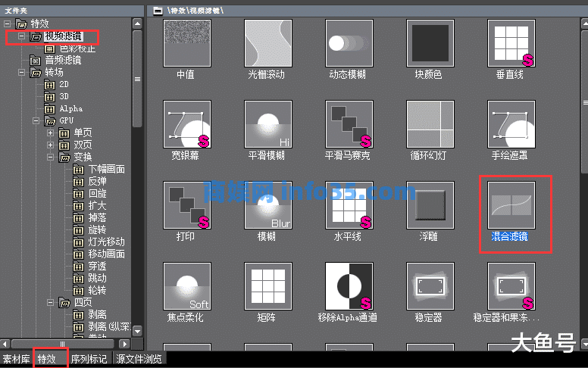The width and height of the screenshot is (588, 368).
Task: Click the folder tree scroll-up arrow
Action: pyautogui.click(x=137, y=23)
